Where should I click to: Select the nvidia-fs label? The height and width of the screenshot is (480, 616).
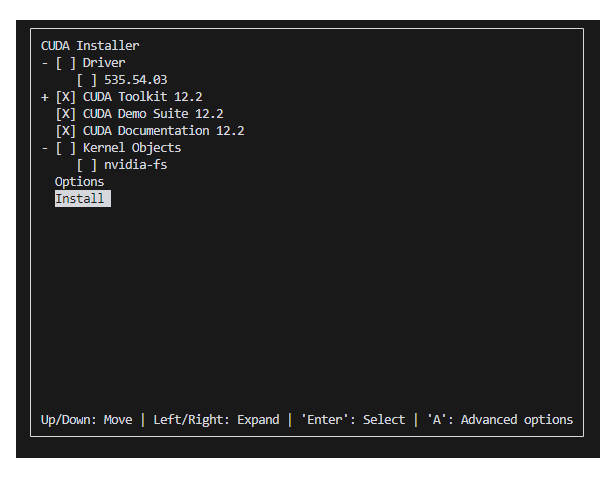(x=136, y=165)
